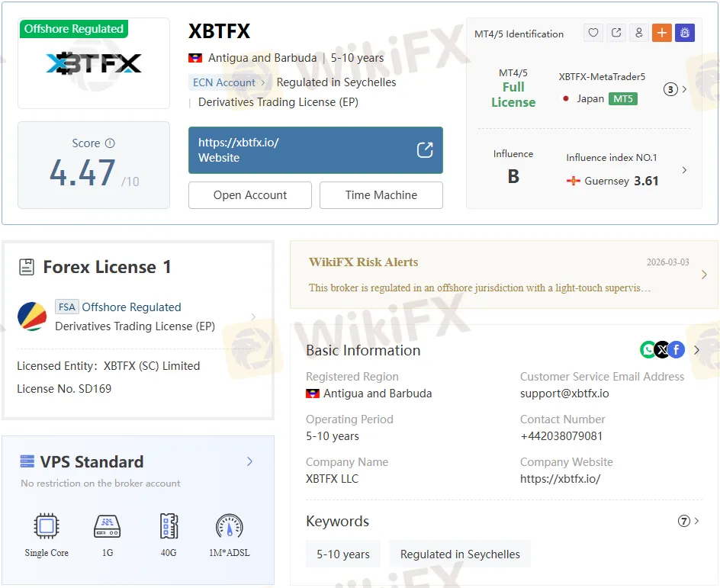Click the Seychelles flag regulator icon
This screenshot has width=720, height=588.
tap(32, 316)
